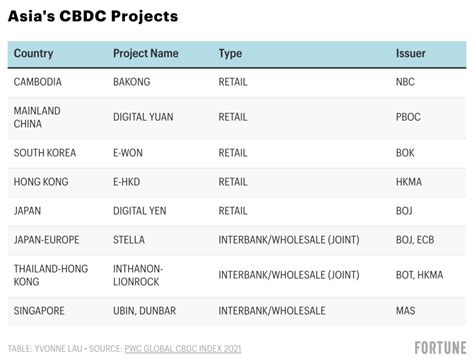Click the MAS issuer cell
The image size is (474, 364).
(x=405, y=311)
